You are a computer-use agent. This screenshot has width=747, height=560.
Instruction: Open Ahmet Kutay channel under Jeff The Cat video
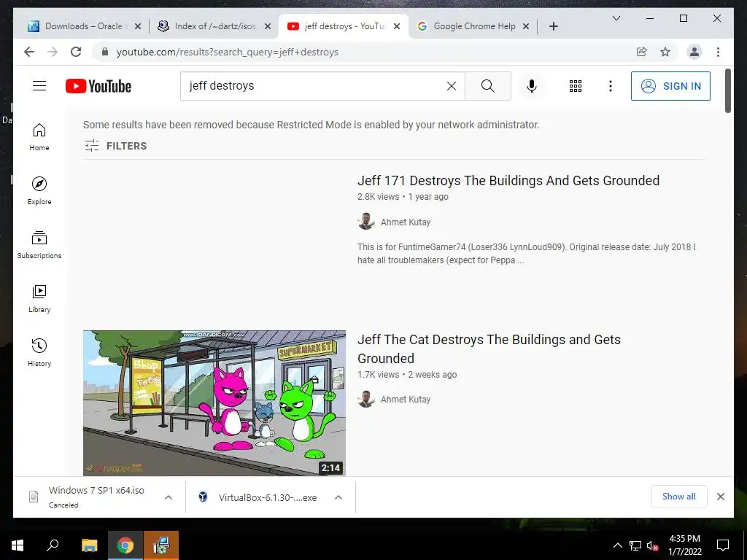(x=406, y=400)
